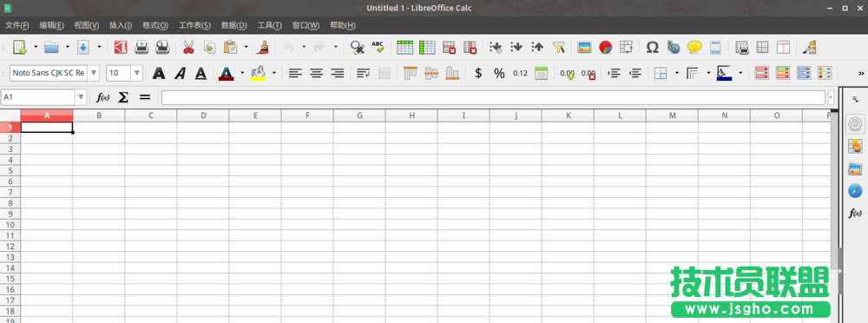This screenshot has width=868, height=323.
Task: Open Find & Replace icon
Action: point(357,47)
